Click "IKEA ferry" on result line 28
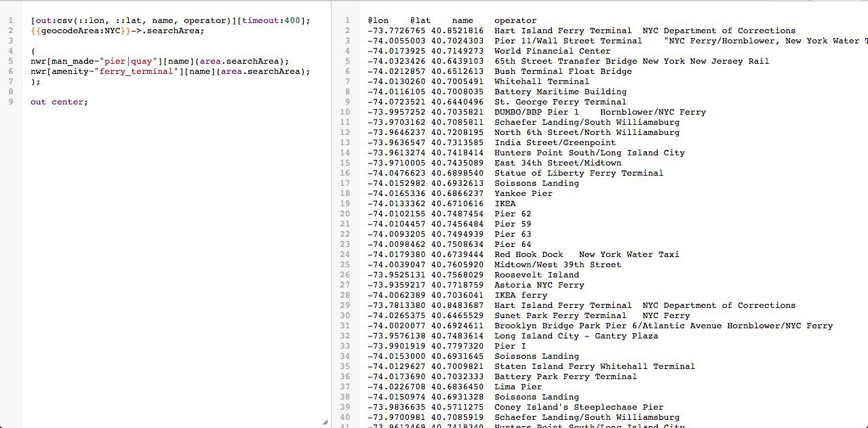Viewport: 868px width, 428px height. [x=521, y=295]
